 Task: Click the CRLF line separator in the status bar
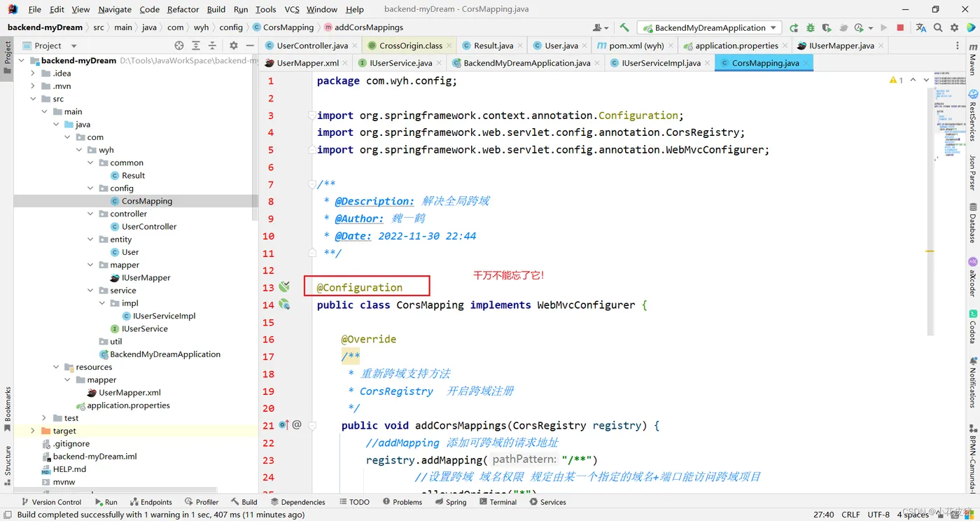(850, 515)
